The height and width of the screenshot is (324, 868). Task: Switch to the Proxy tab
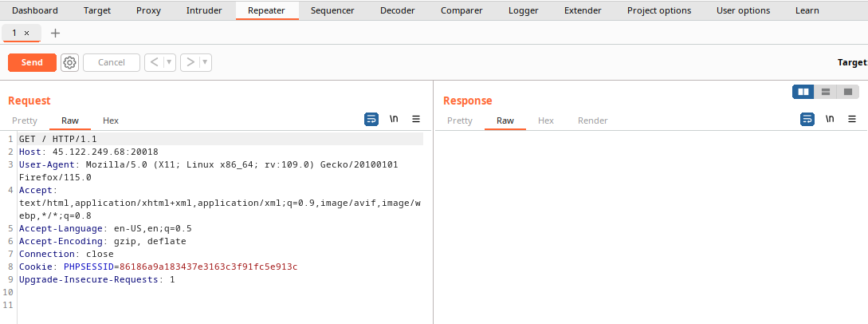tap(148, 10)
